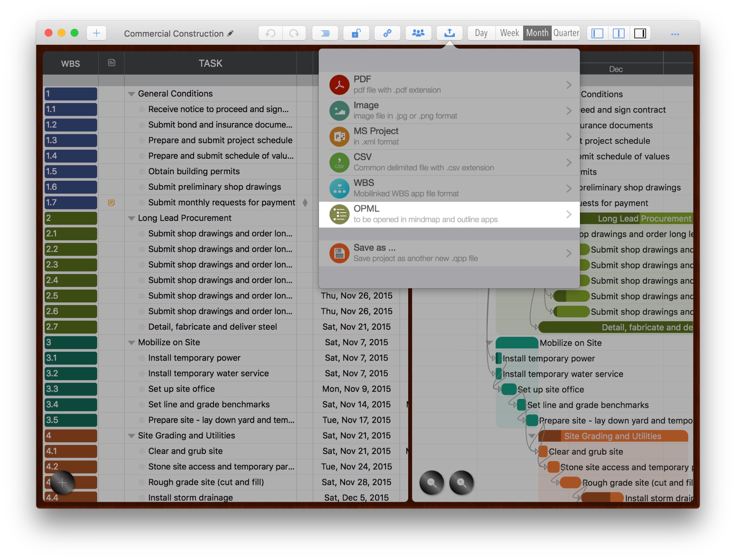Collapse the General Conditions group
736x560 pixels.
[x=132, y=94]
